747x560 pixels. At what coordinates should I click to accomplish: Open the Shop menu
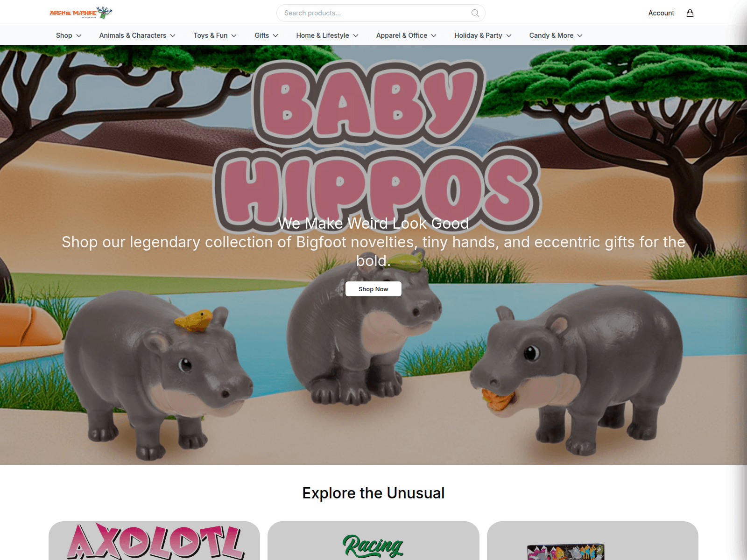pyautogui.click(x=69, y=35)
